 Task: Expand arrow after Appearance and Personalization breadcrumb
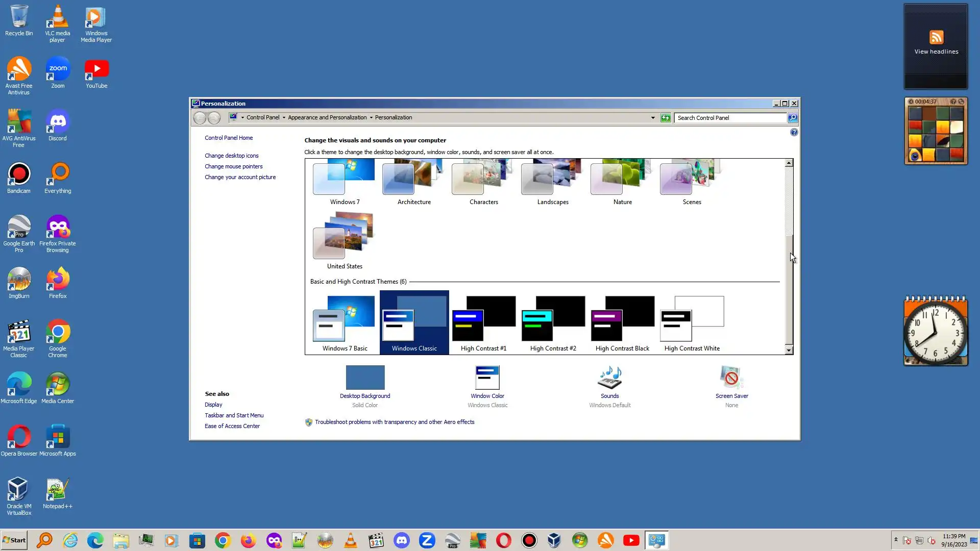[x=371, y=118]
